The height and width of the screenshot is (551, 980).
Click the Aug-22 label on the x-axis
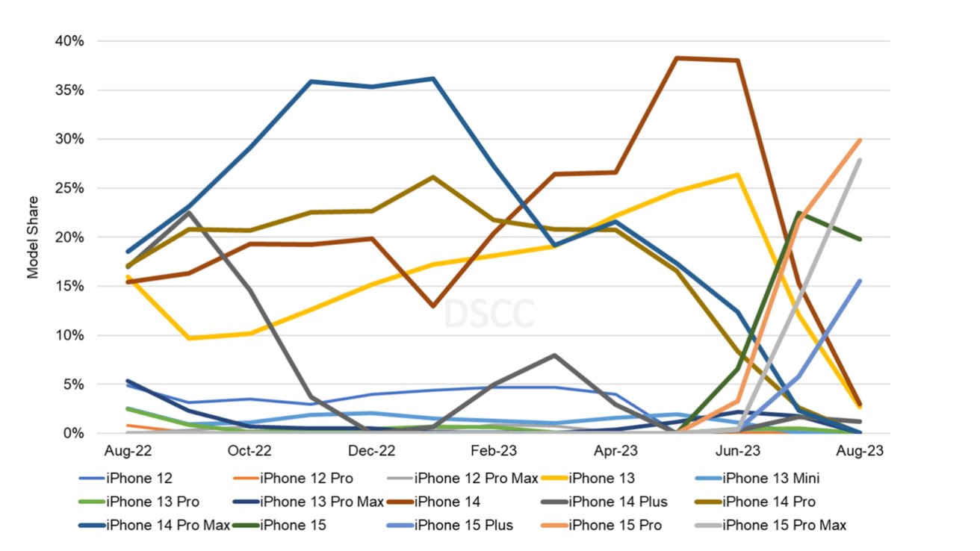(x=126, y=452)
